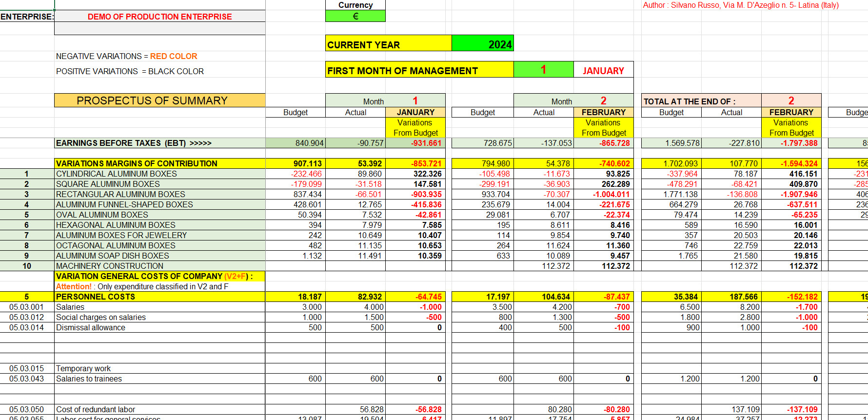Screen dimensions: 868x420
Task: Select TOTAL AT THE END OF : header
Action: point(701,100)
